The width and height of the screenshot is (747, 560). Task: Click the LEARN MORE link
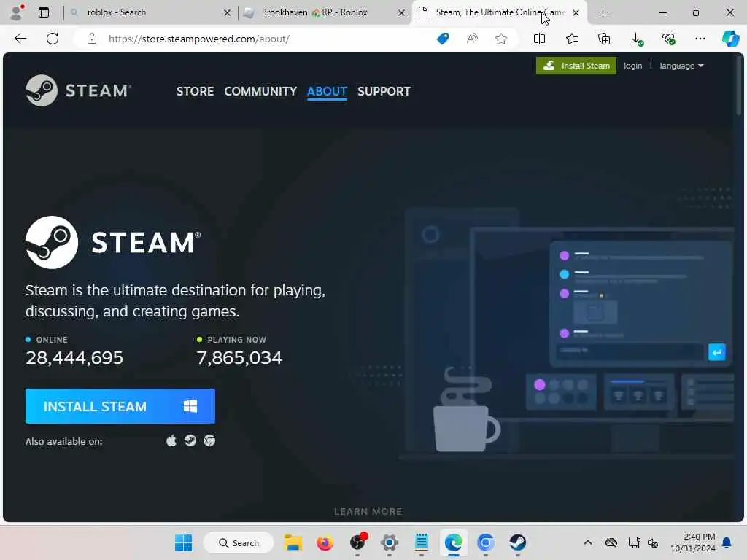pyautogui.click(x=368, y=511)
